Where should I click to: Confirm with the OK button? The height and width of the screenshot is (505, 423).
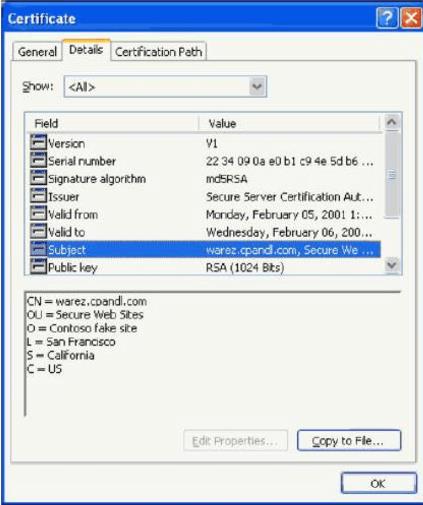[x=379, y=483]
